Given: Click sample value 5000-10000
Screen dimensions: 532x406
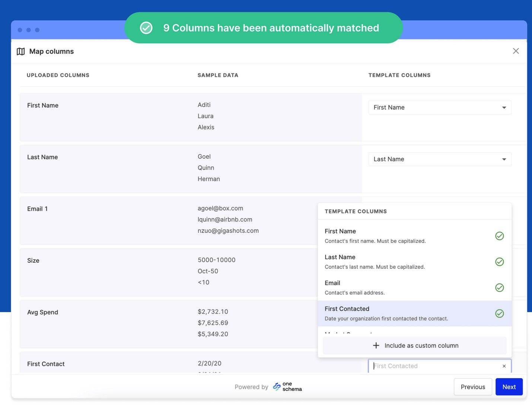Looking at the screenshot, I should point(216,260).
